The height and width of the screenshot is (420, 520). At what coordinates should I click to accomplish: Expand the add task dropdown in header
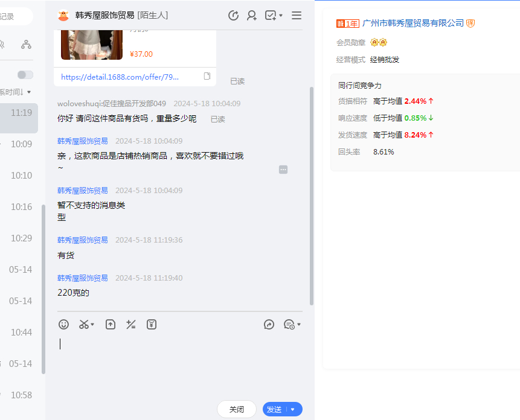[x=274, y=16]
